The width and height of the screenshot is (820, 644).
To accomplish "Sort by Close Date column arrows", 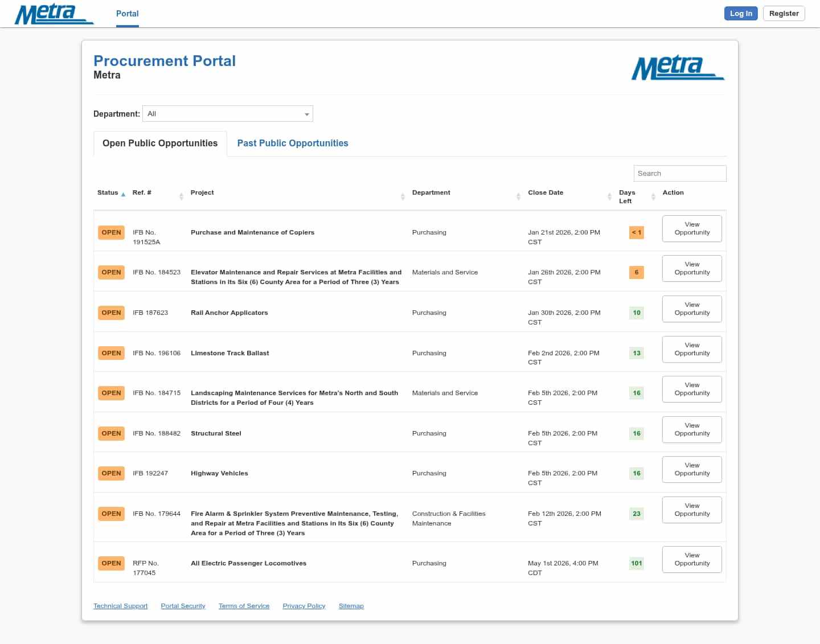I will [x=609, y=196].
